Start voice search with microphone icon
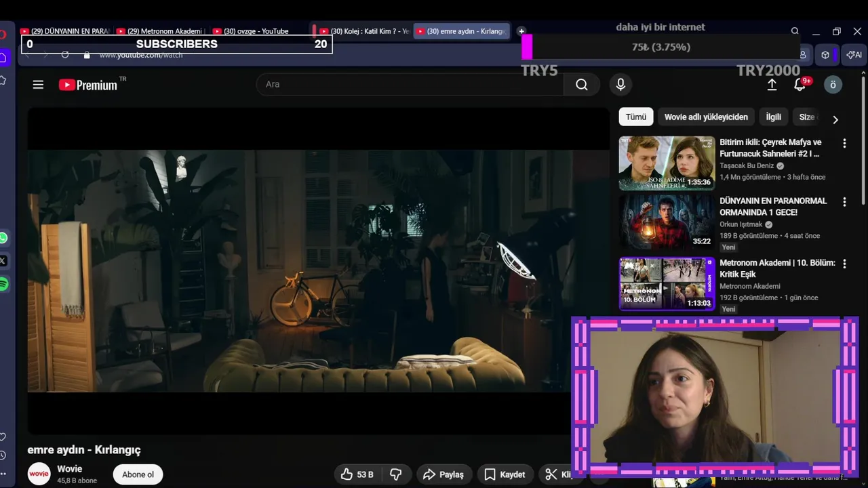Viewport: 868px width, 488px height. pos(620,84)
